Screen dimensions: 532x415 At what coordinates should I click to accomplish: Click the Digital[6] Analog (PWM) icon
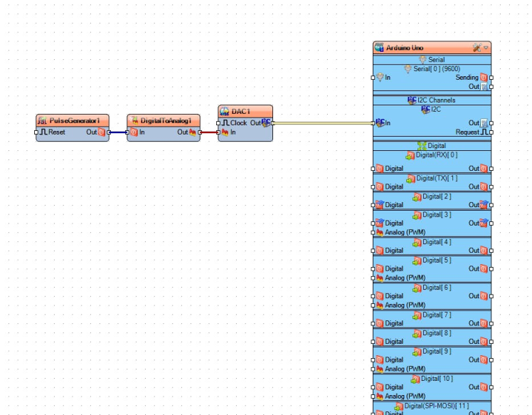click(x=380, y=305)
